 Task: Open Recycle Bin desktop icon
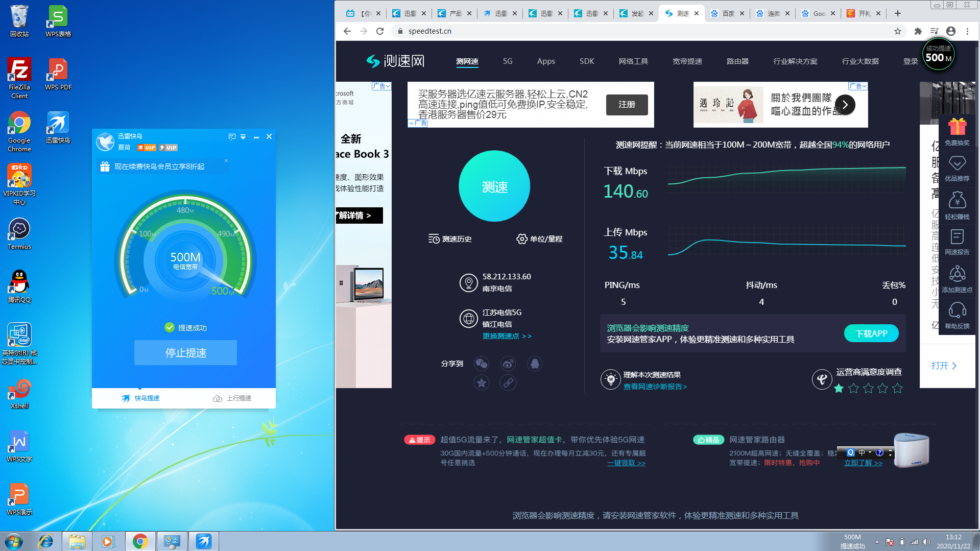click(x=19, y=20)
